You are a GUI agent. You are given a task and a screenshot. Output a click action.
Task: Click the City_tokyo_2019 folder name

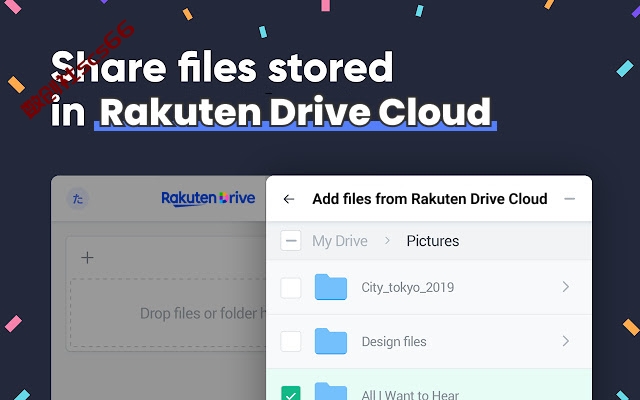pos(407,287)
